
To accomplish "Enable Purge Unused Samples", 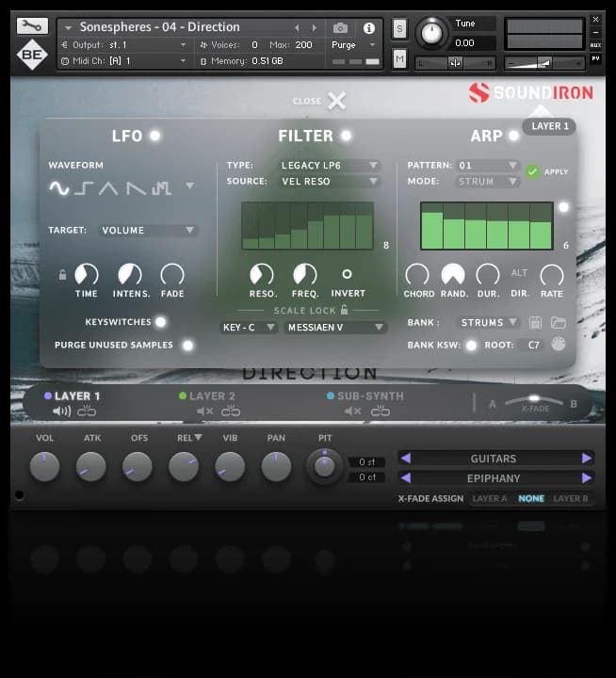I will click(x=187, y=346).
